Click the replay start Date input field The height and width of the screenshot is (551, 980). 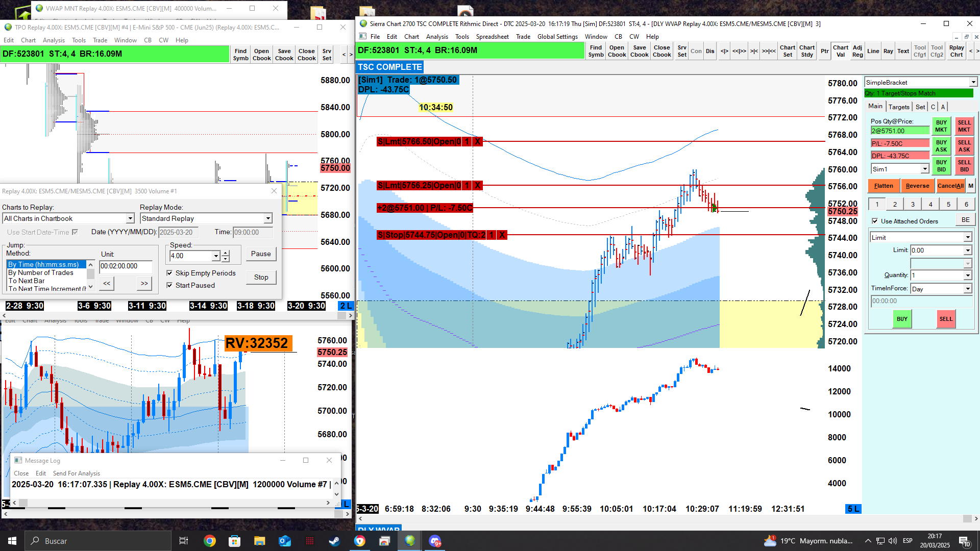[x=178, y=232]
